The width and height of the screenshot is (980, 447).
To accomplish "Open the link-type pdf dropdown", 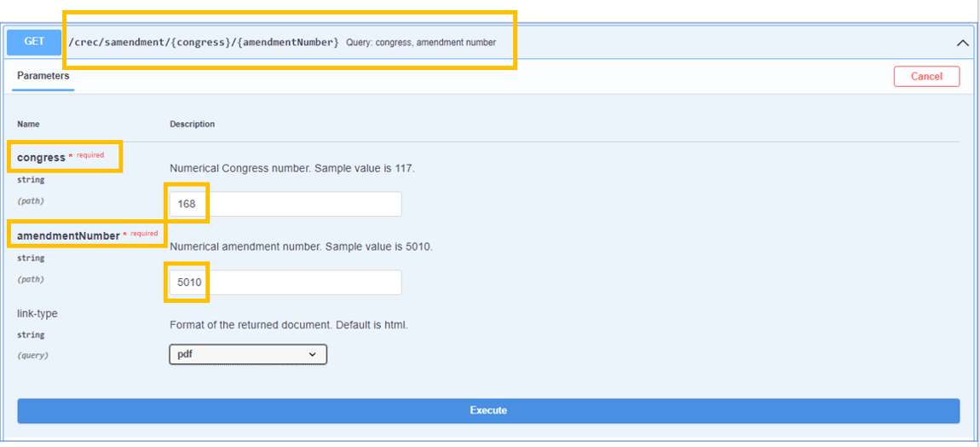I will [248, 354].
